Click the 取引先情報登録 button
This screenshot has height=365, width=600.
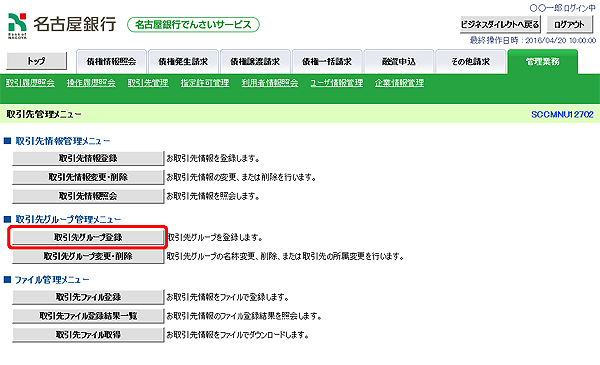[88, 158]
